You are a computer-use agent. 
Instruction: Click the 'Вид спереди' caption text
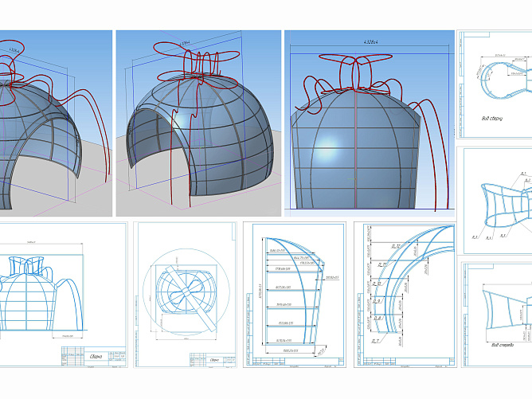click(x=504, y=345)
